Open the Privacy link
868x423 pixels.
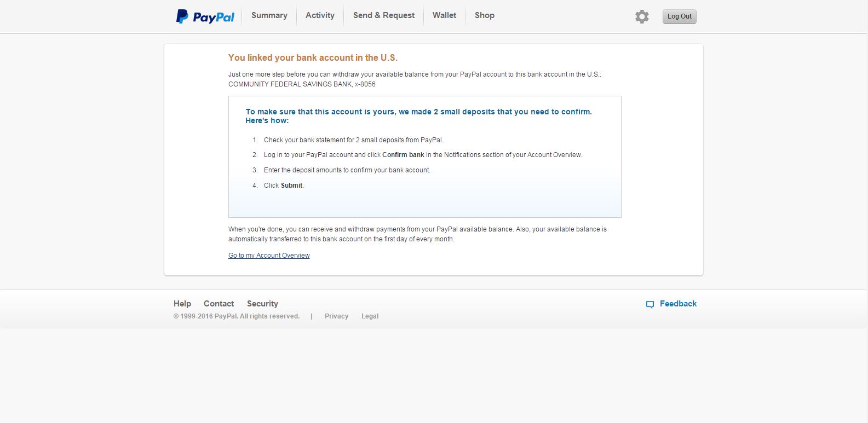[336, 316]
